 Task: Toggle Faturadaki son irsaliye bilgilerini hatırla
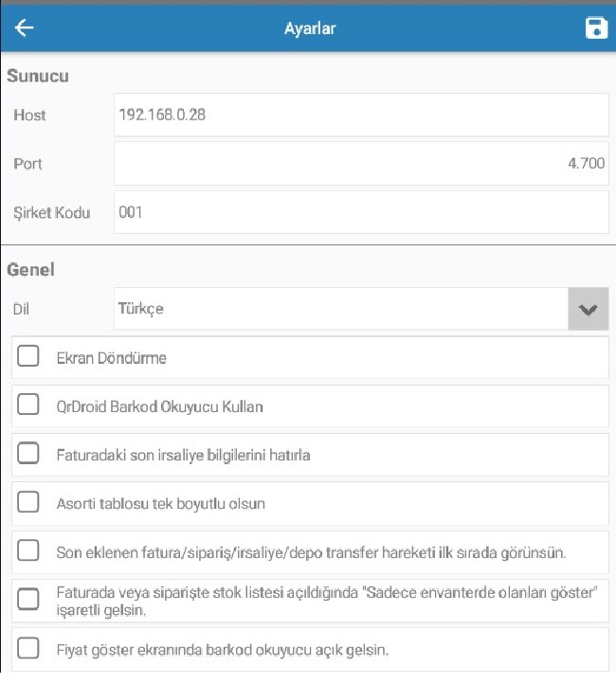click(x=28, y=453)
